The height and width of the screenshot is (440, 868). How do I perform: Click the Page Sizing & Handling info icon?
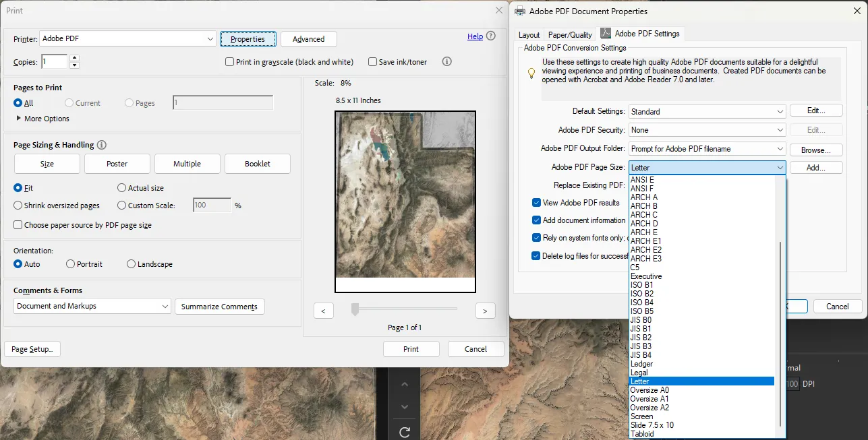[x=102, y=145]
